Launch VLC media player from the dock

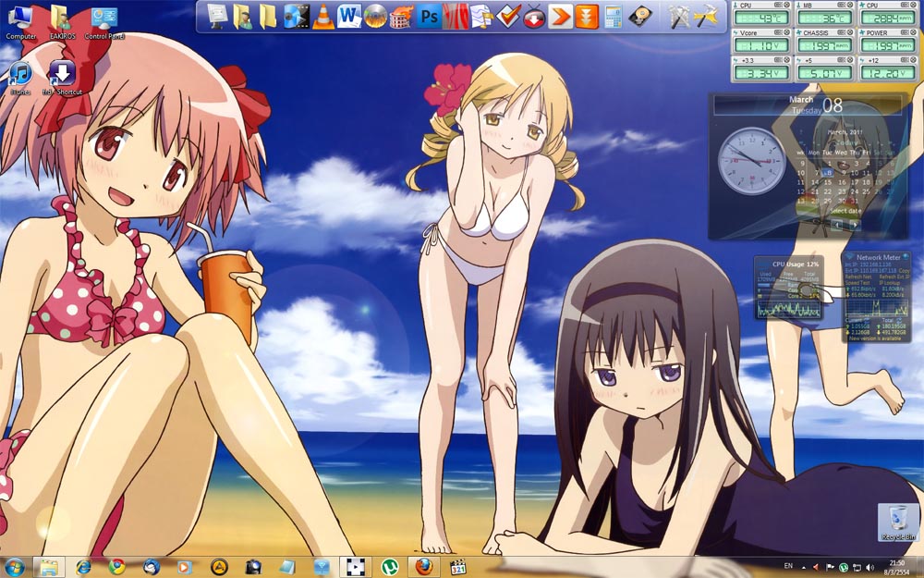pyautogui.click(x=322, y=17)
